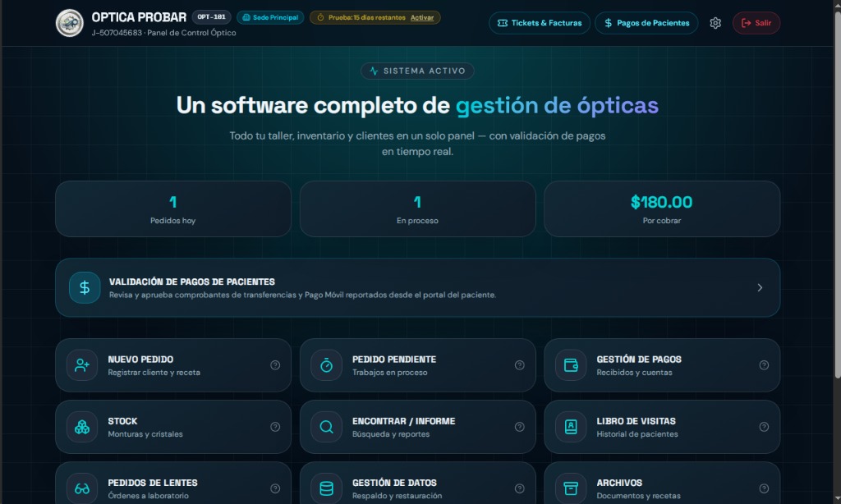841x504 pixels.
Task: Open help for Encontrar / Informe question mark
Action: click(x=519, y=427)
